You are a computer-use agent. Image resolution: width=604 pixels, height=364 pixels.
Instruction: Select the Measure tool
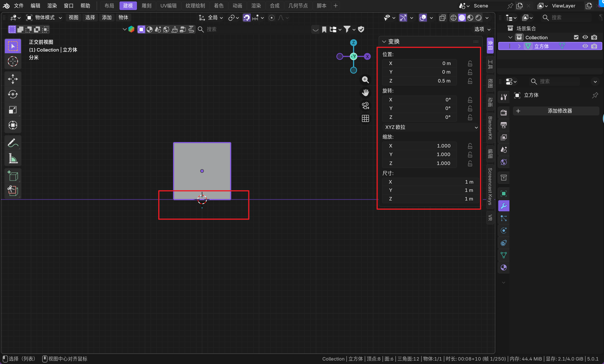click(13, 158)
